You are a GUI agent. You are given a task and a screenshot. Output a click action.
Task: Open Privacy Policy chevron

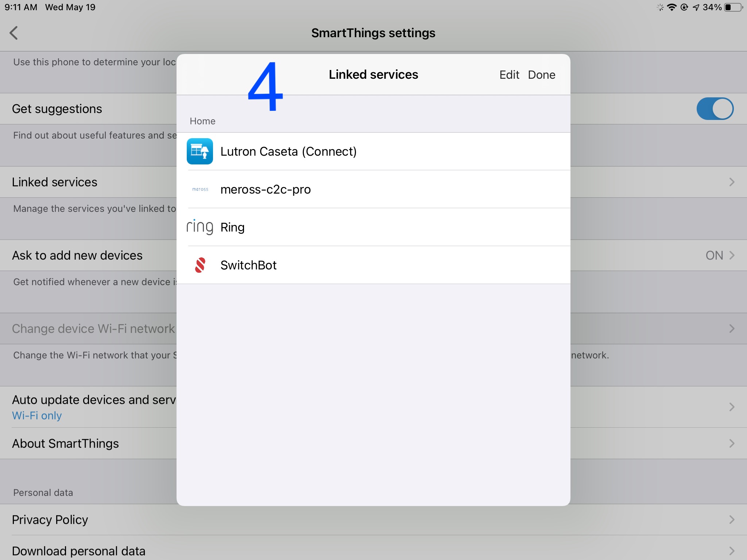pos(732,520)
